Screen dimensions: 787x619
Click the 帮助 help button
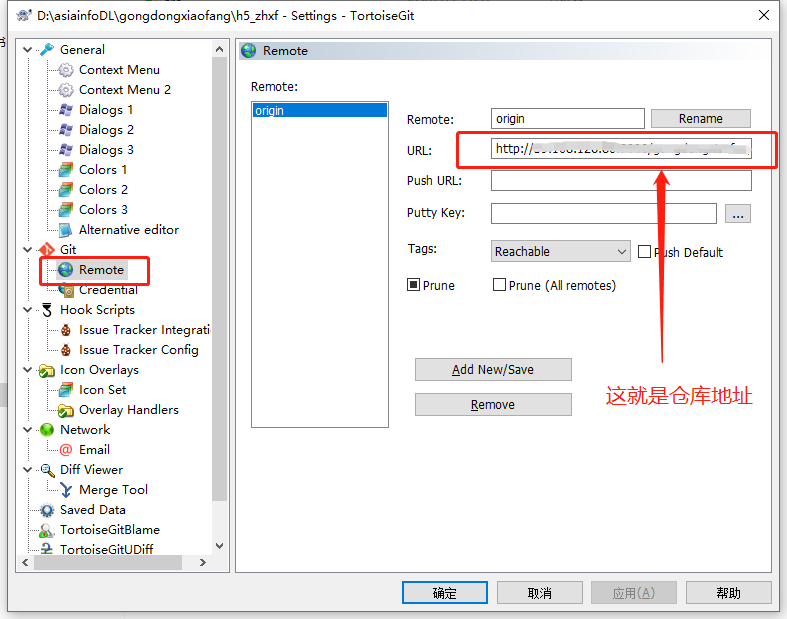pyautogui.click(x=728, y=593)
